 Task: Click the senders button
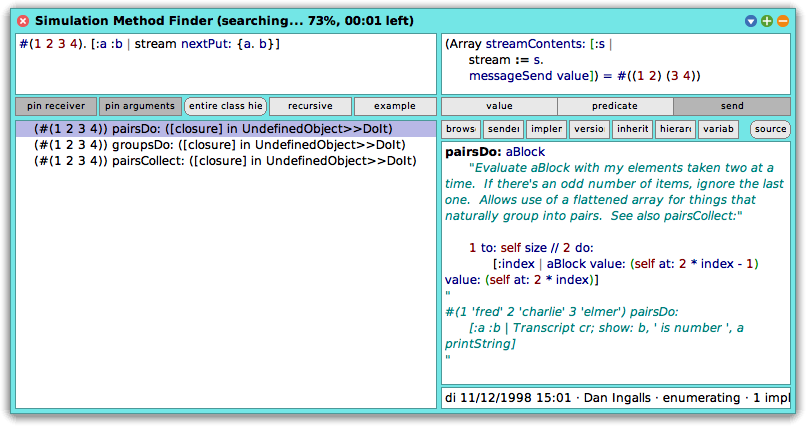[503, 129]
